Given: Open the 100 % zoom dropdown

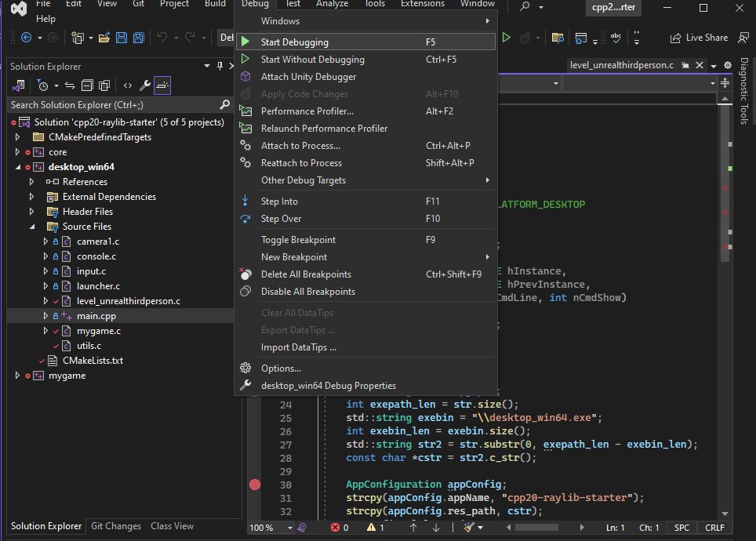Looking at the screenshot, I should (289, 528).
